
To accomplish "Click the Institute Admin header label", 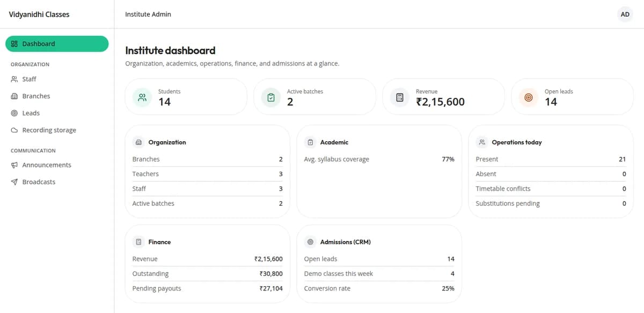I will point(148,14).
